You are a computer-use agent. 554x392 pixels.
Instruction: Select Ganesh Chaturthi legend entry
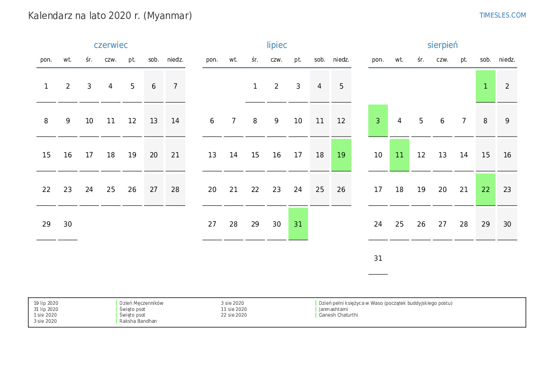(338, 315)
